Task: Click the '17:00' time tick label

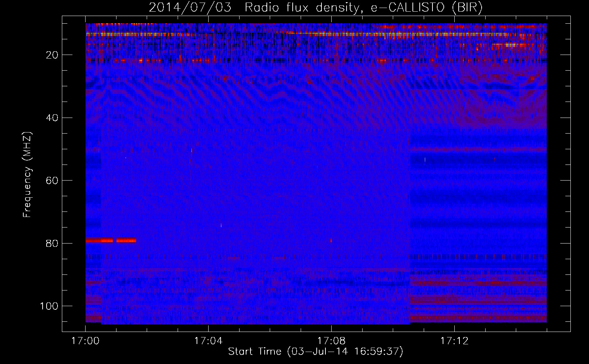Action: [x=85, y=341]
